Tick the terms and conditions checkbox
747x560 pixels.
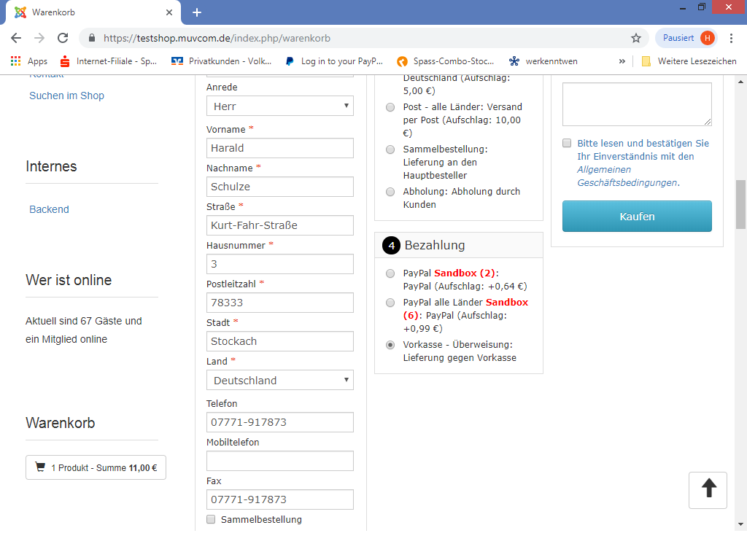[x=567, y=144]
